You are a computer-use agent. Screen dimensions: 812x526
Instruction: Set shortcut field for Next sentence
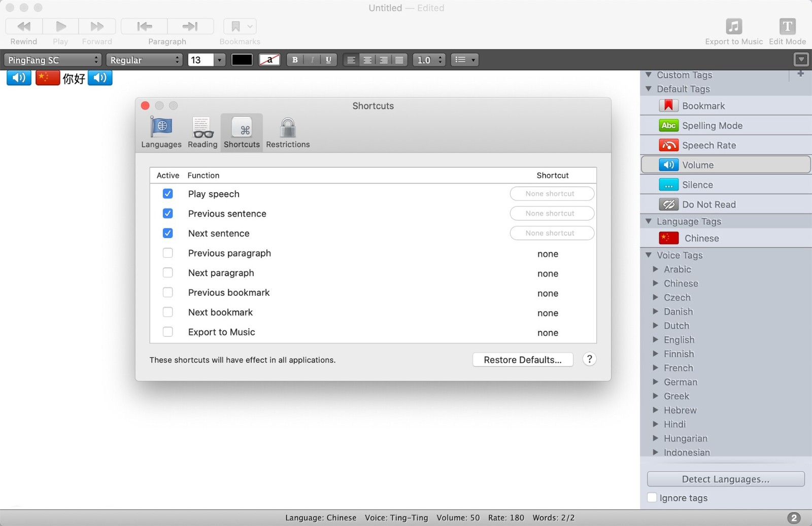552,233
